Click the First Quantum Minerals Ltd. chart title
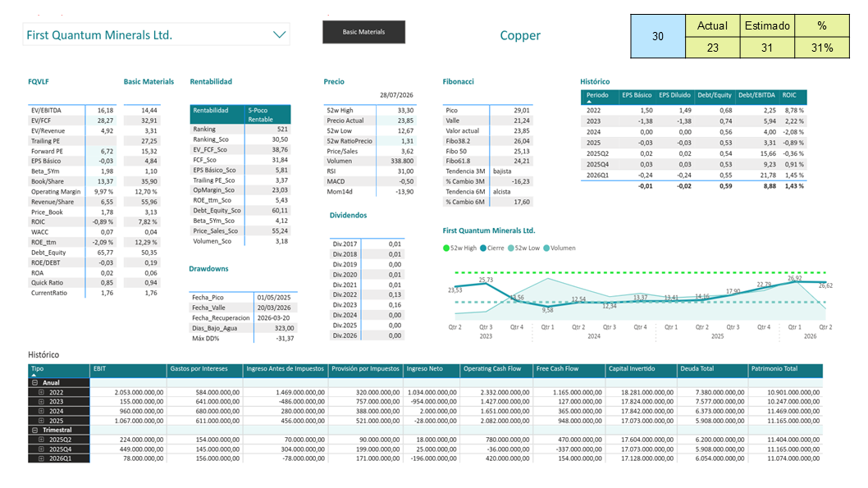Viewport: 868px width, 488px height. 489,230
